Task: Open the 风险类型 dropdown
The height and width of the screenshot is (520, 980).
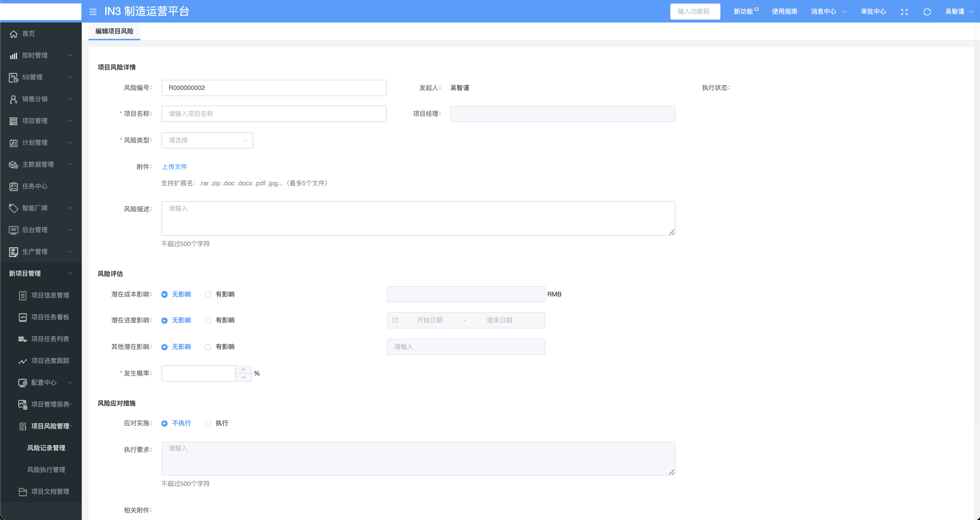Action: tap(207, 140)
